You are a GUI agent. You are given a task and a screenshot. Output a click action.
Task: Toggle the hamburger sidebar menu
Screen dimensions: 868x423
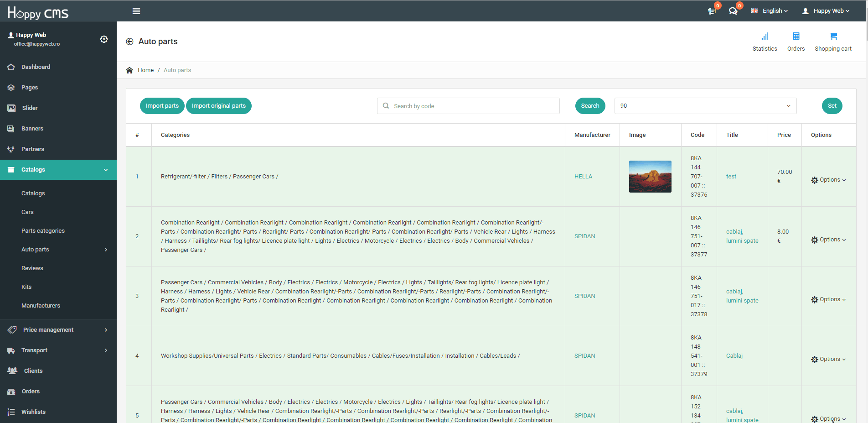point(136,11)
